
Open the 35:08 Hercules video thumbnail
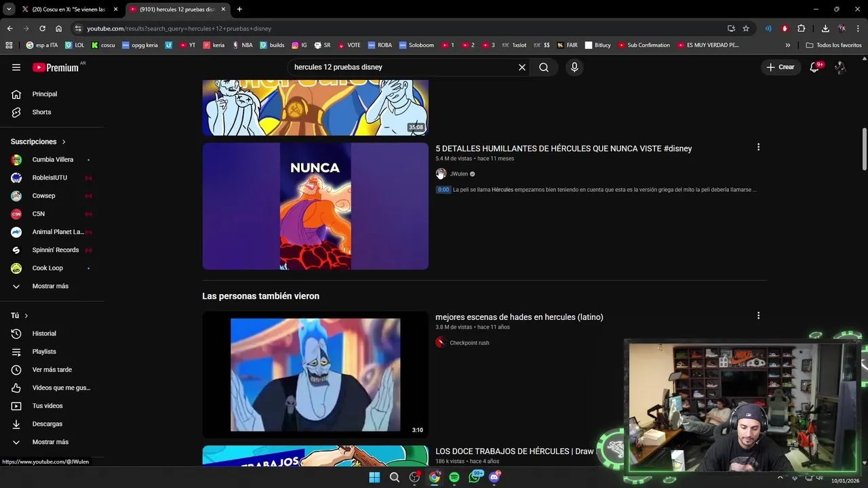point(315,107)
